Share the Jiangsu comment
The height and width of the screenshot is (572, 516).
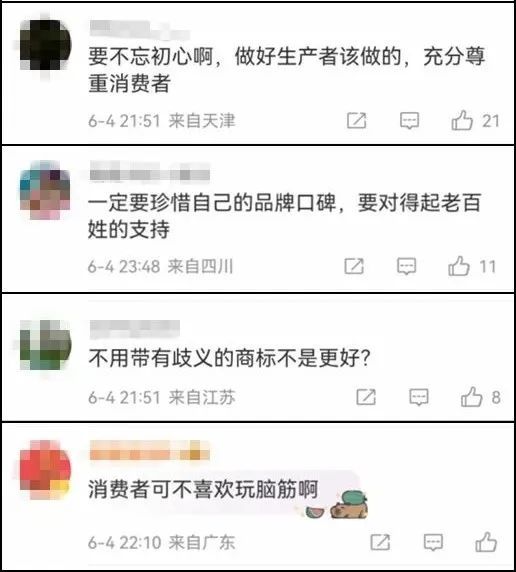[x=366, y=397]
